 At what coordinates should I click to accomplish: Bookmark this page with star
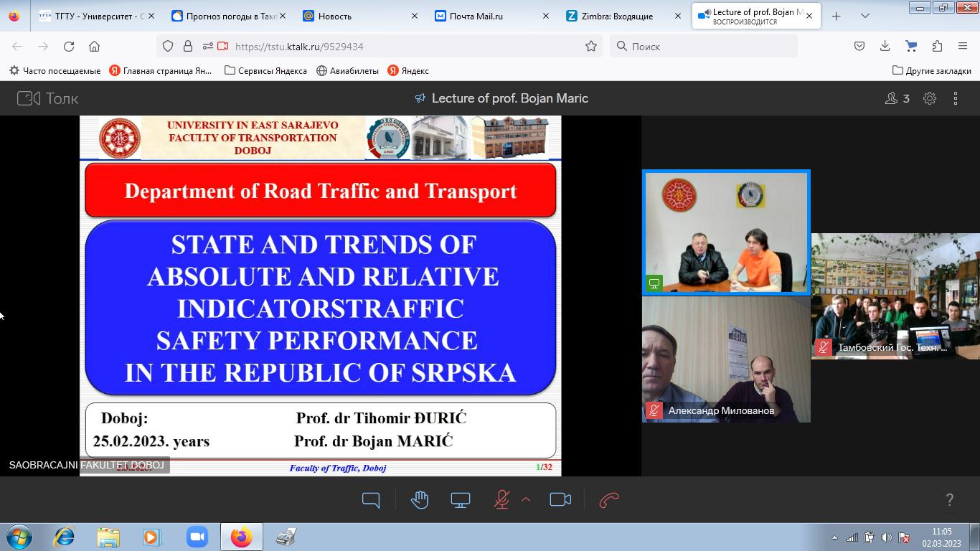(x=591, y=46)
